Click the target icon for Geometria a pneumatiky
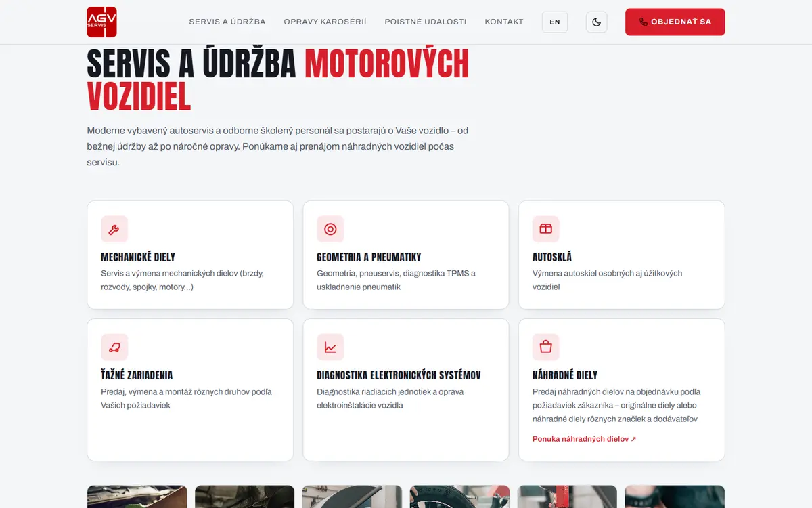Viewport: 812px width, 508px height. pos(330,229)
